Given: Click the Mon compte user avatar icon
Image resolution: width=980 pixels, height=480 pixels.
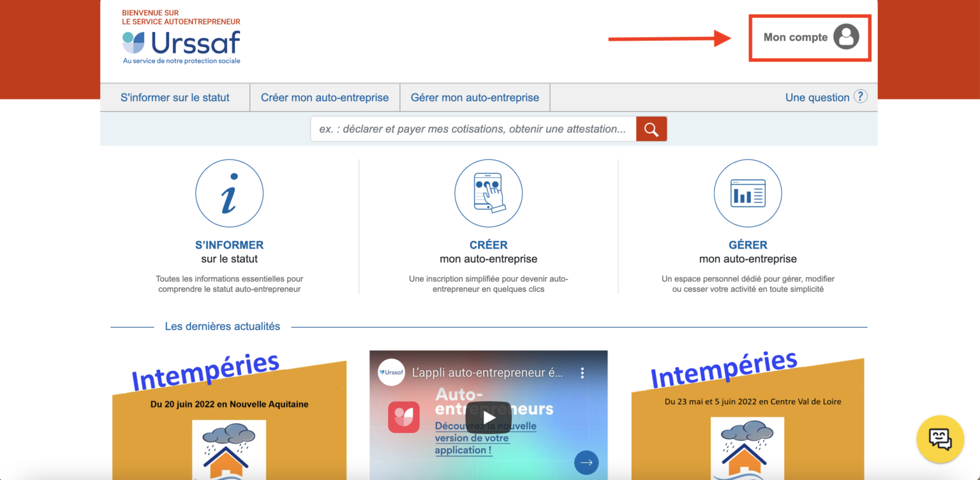Looking at the screenshot, I should [846, 37].
